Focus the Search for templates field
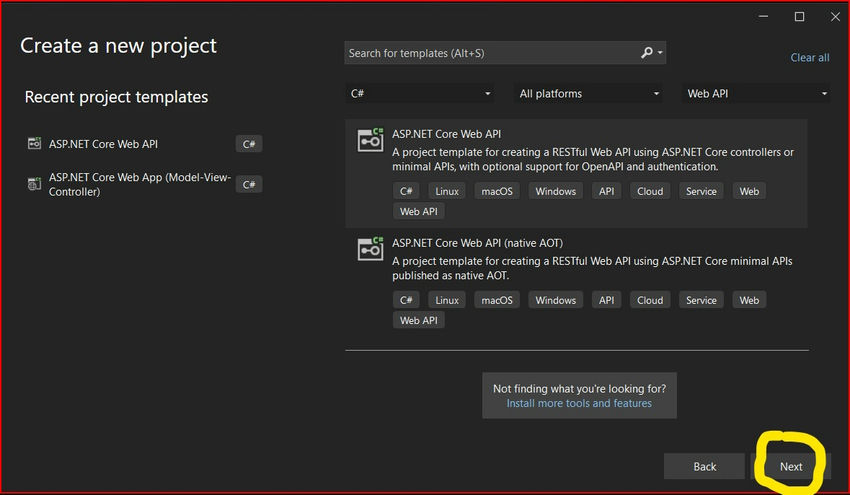 [x=491, y=53]
